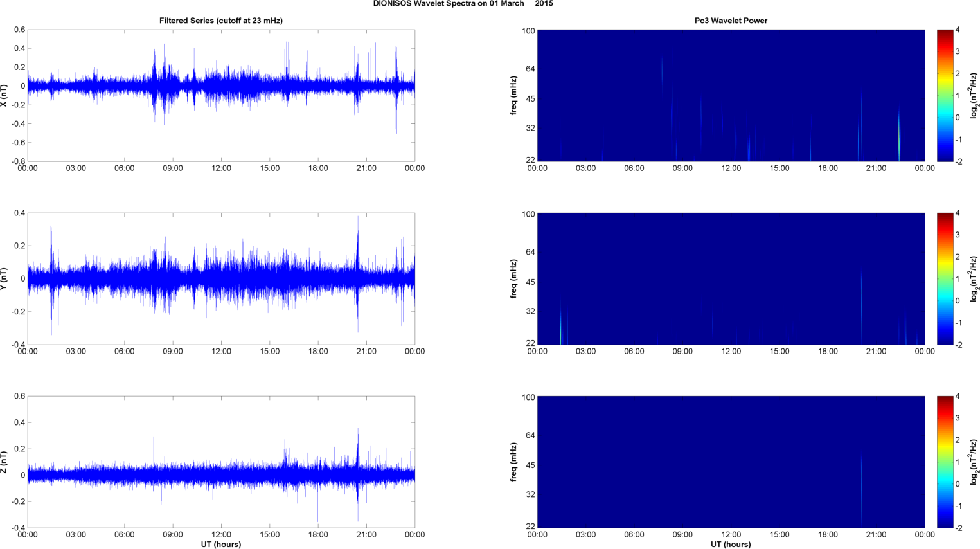Pick the colorbar beside the Y-row spectrogram
980x549 pixels.
(x=945, y=278)
